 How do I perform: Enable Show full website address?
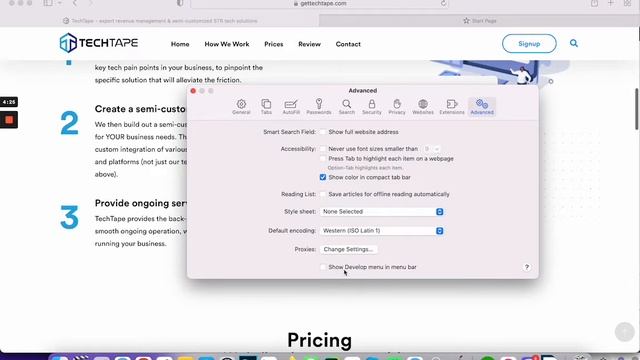[323, 132]
